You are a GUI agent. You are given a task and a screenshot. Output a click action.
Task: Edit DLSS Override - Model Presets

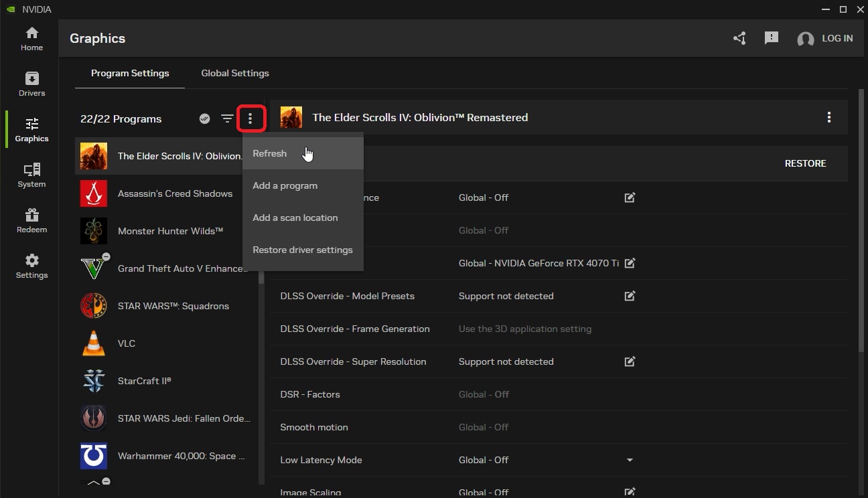click(x=630, y=296)
